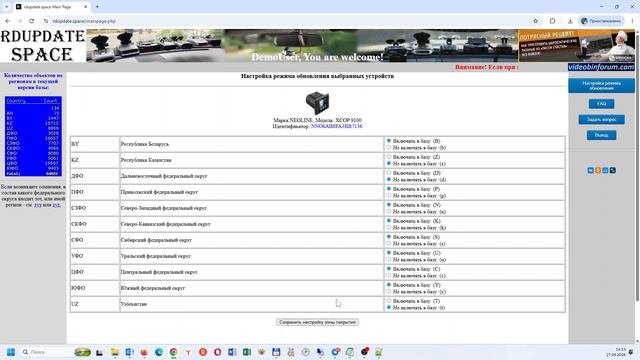Image resolution: width=640 pixels, height=360 pixels.
Task: Open the site information icon in the address bar
Action: click(46, 21)
